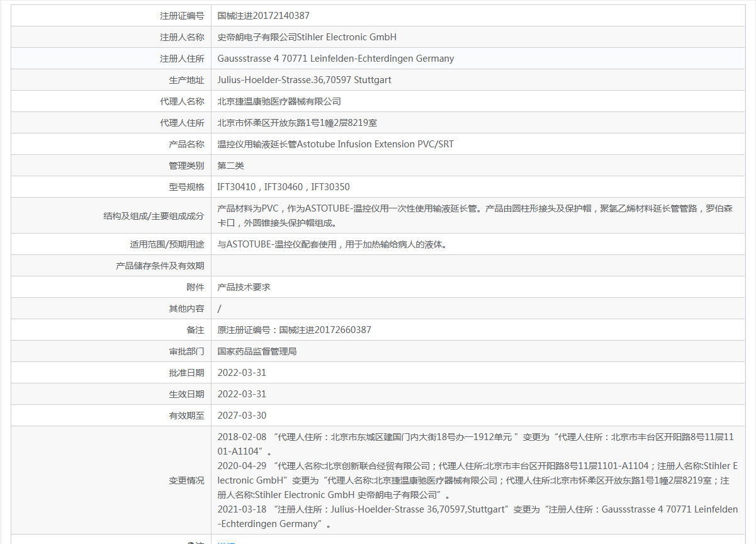The height and width of the screenshot is (544, 756).
Task: Click effective date 2022-03-31 in 生效日期 row
Action: coord(242,394)
